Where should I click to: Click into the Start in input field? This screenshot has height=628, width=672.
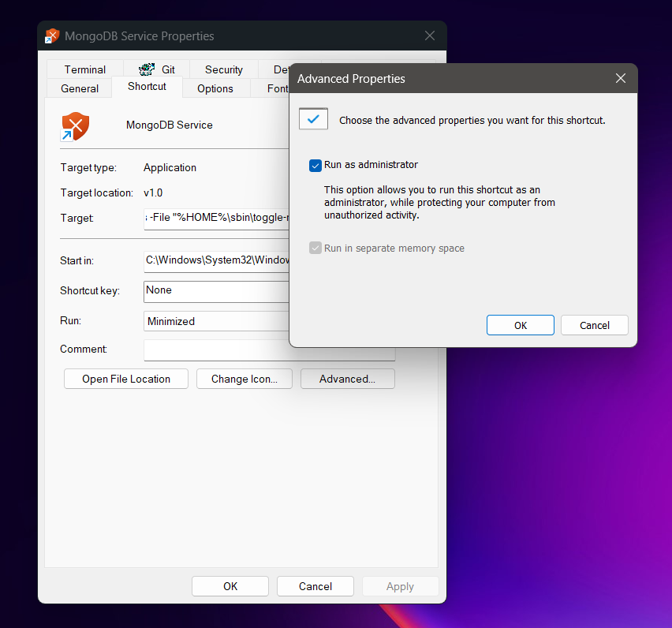point(216,261)
